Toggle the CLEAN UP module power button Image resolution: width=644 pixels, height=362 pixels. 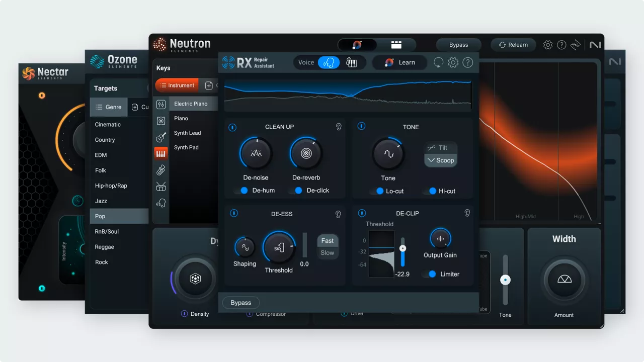(232, 127)
